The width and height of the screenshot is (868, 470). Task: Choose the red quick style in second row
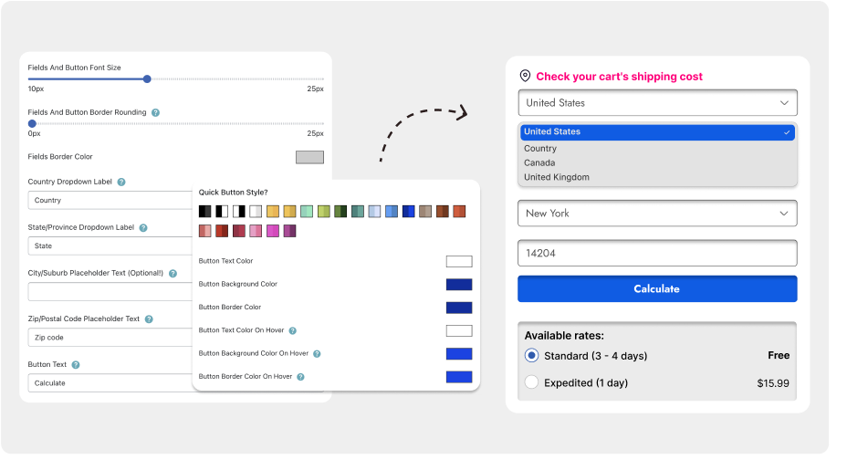pyautogui.click(x=222, y=231)
